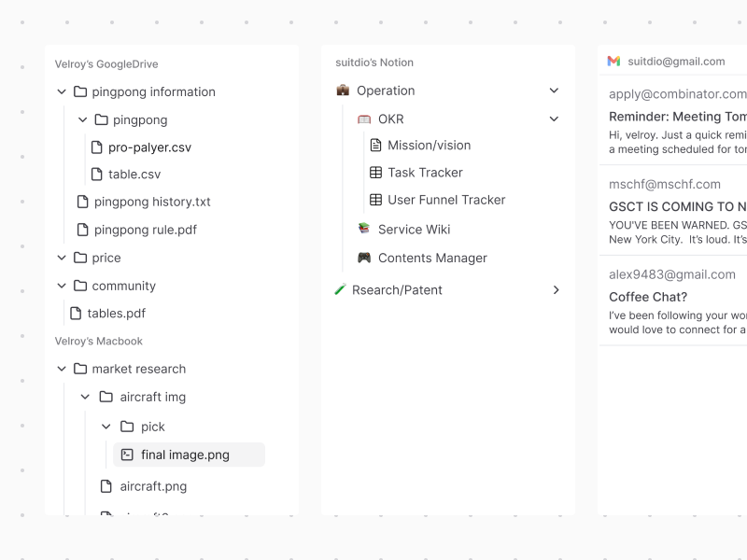Expand the Rsearch/Patent section arrow
The width and height of the screenshot is (747, 560).
556,290
